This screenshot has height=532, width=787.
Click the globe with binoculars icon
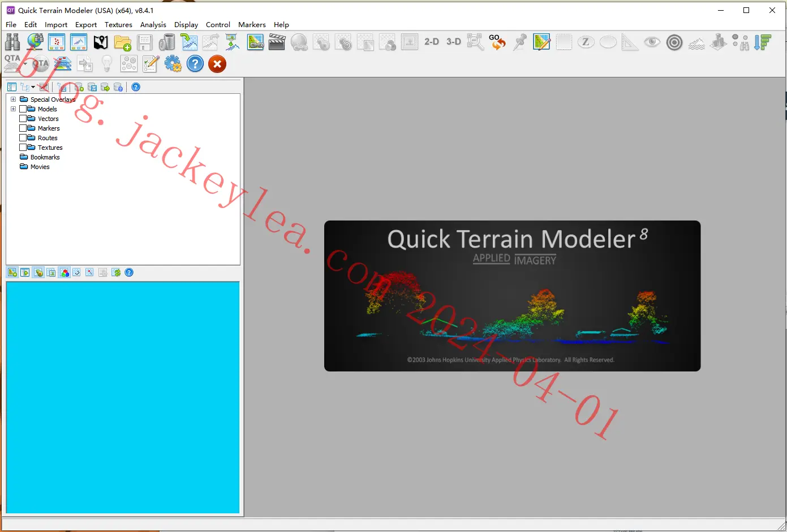tap(35, 42)
